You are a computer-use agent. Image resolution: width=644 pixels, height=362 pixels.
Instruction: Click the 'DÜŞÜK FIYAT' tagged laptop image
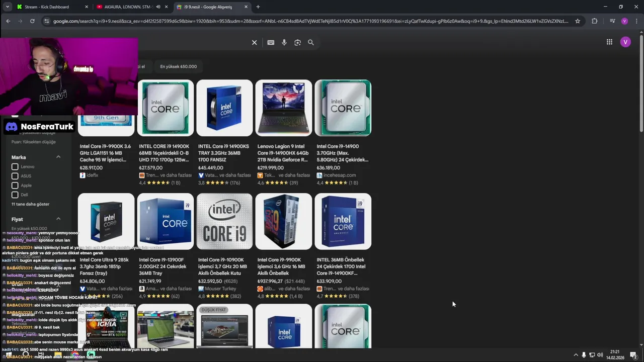click(224, 326)
